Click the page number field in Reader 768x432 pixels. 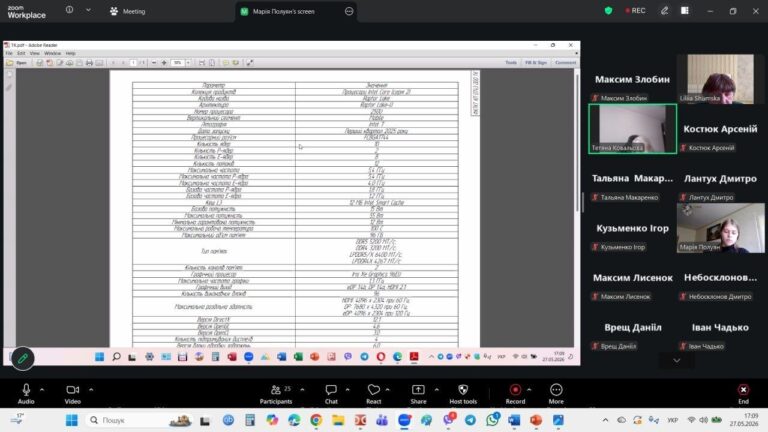[133, 63]
